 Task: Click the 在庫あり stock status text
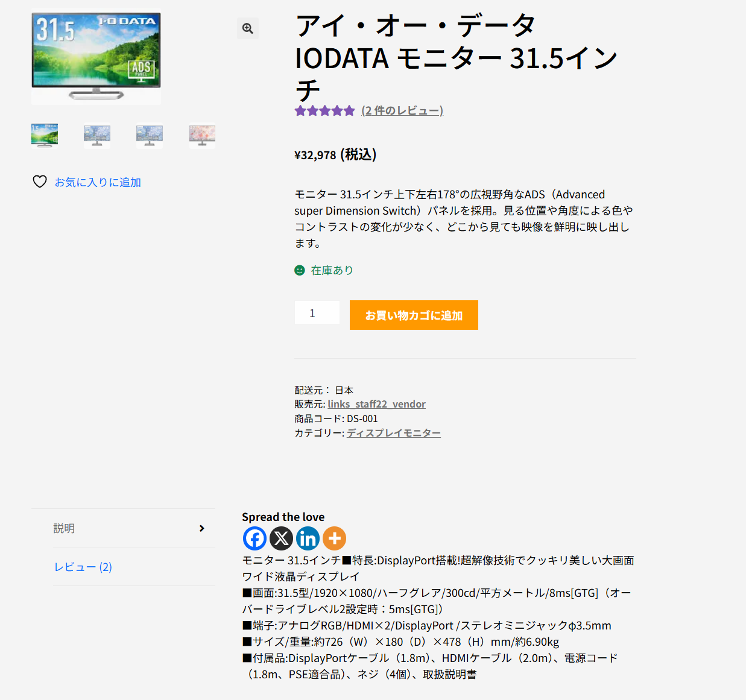point(332,270)
